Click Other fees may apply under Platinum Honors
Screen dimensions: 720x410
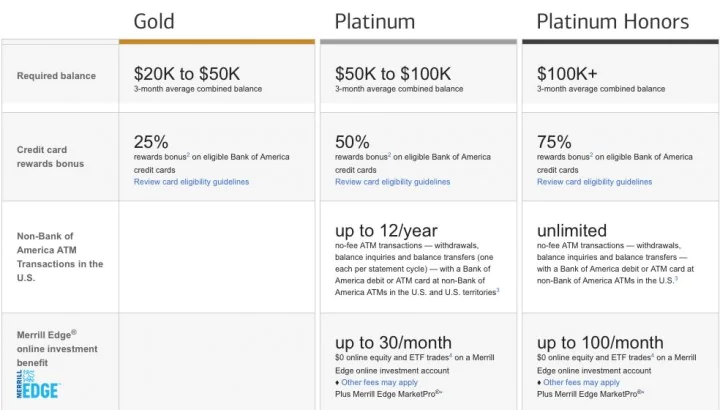pos(581,383)
